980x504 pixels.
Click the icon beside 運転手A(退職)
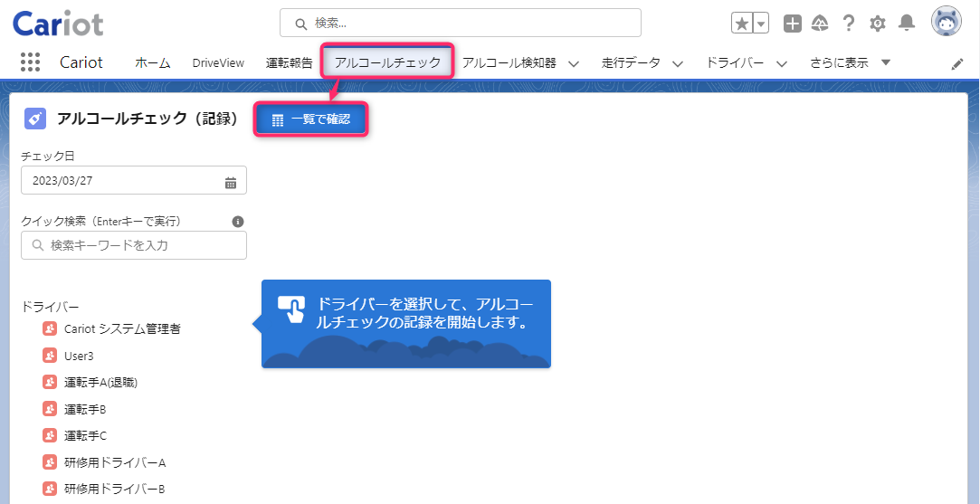[50, 382]
